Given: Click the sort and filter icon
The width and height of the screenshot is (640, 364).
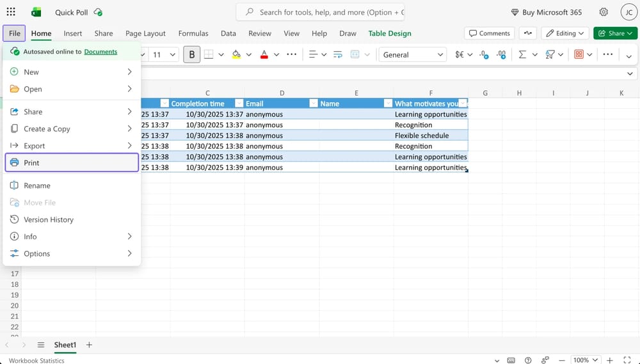Looking at the screenshot, I should pos(550,55).
